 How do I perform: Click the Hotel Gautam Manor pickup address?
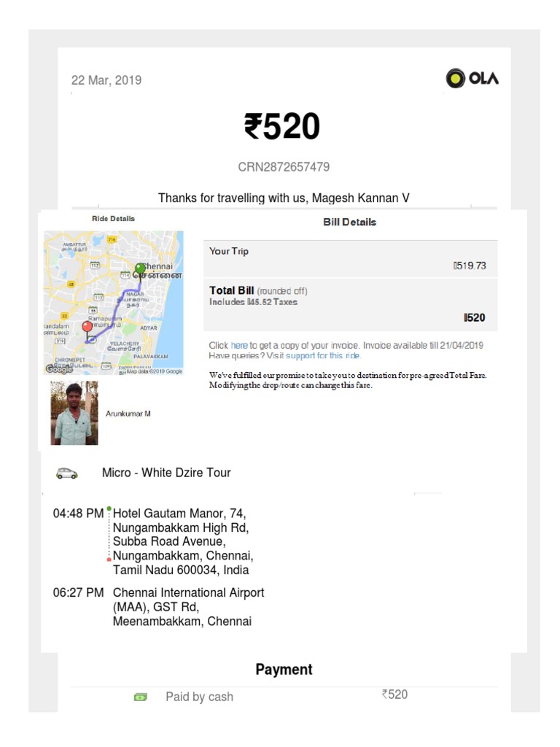pos(181,541)
